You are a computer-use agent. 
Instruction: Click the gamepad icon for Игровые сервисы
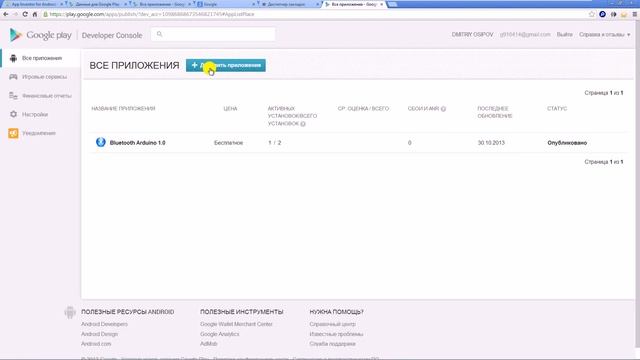click(x=13, y=77)
